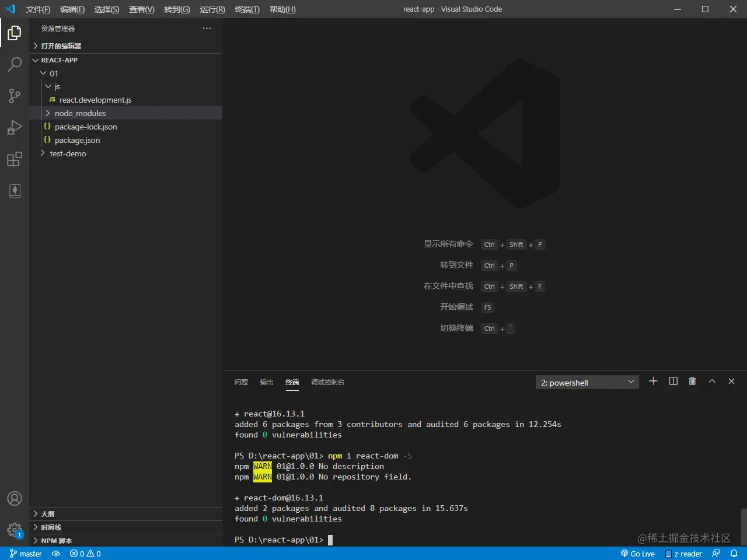Open errors and warnings count in status bar
Viewport: 747px width, 560px height.
[85, 554]
